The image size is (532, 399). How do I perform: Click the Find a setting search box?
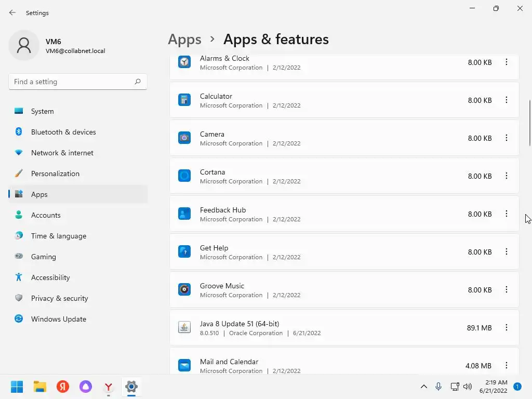[72, 82]
